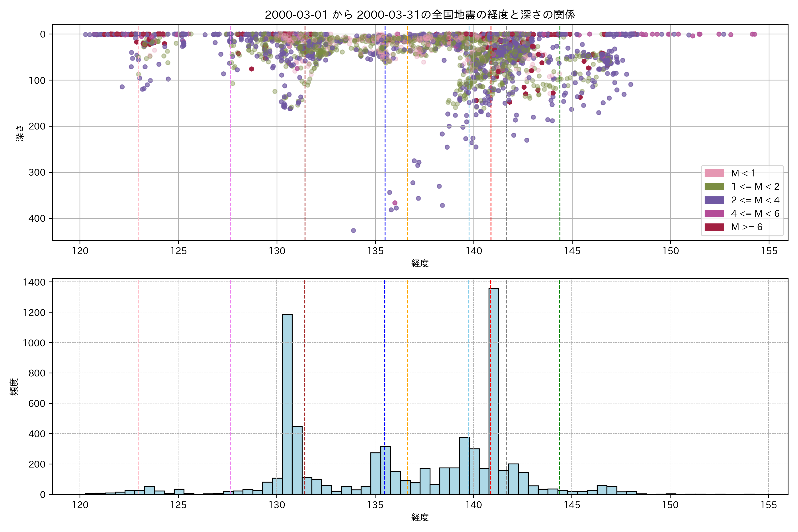The height and width of the screenshot is (532, 798).
Task: Click the second-tallest histogram bar near longitude 130.5
Action: click(287, 404)
